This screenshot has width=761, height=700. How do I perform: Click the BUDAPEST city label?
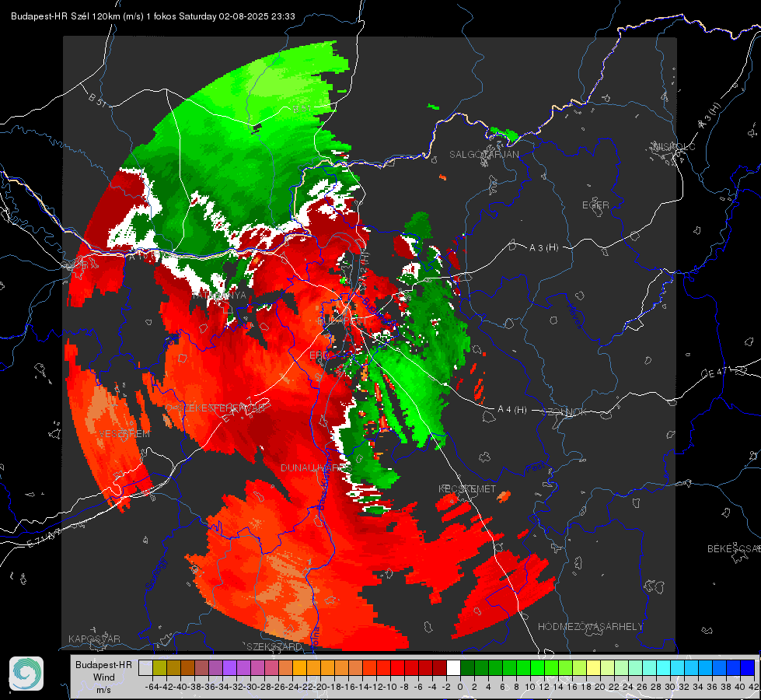(x=342, y=321)
